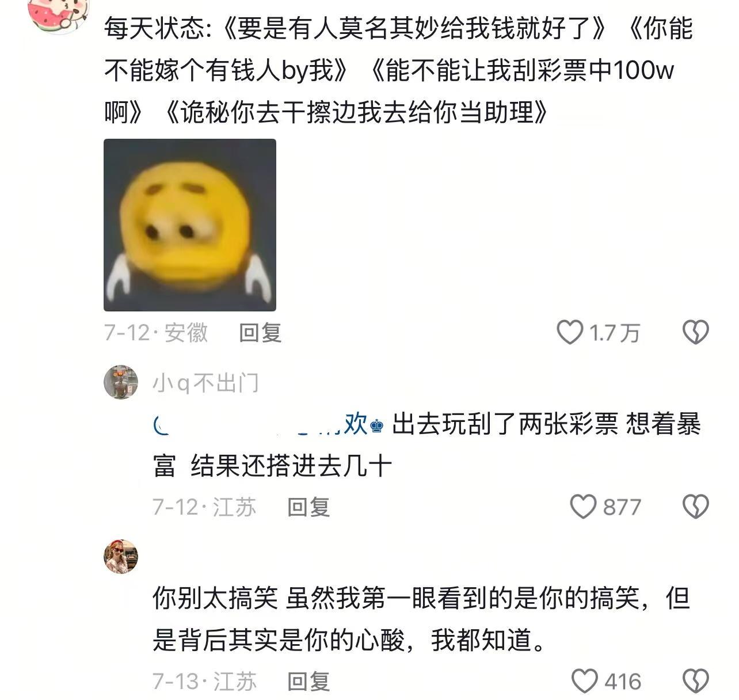The height and width of the screenshot is (700, 739).
Task: Reply to the 7-12 安徽 comment
Action: tap(260, 333)
